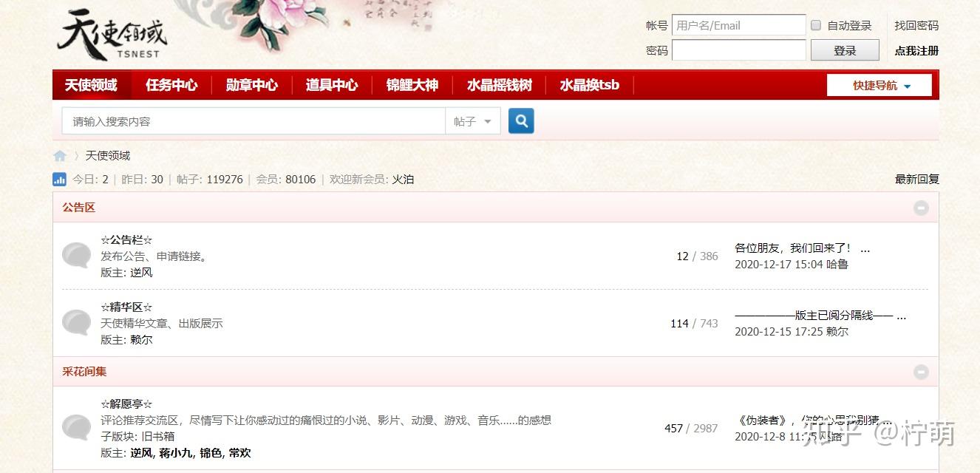Open the 任务中心 nav item
This screenshot has height=473, width=980.
171,85
